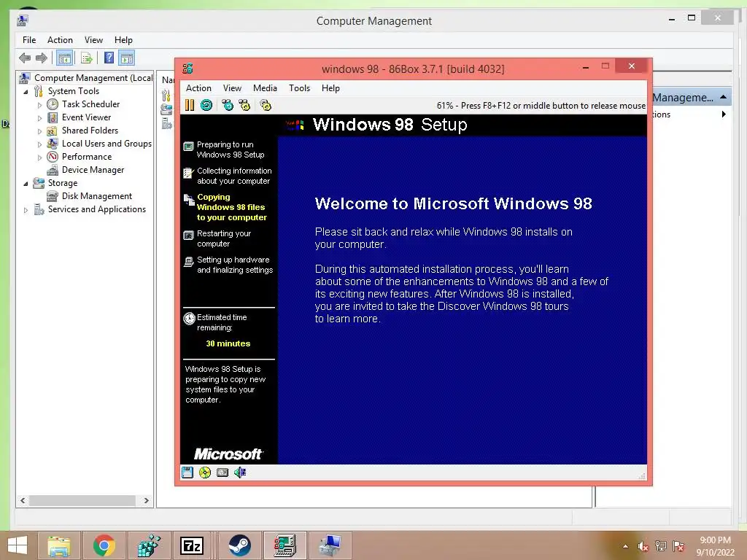Image resolution: width=747 pixels, height=560 pixels.
Task: Click taskbar clock showing 9:00 PM
Action: click(715, 546)
